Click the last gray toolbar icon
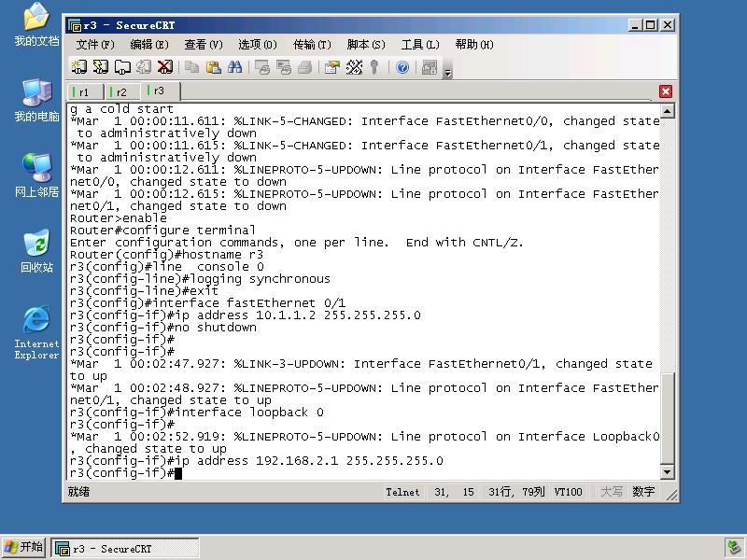This screenshot has width=747, height=560. 430,67
